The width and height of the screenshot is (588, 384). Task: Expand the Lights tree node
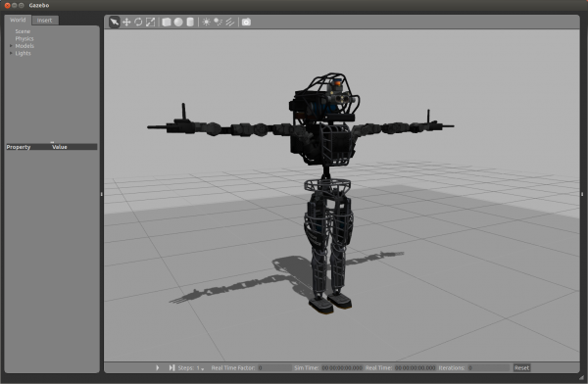tap(11, 53)
